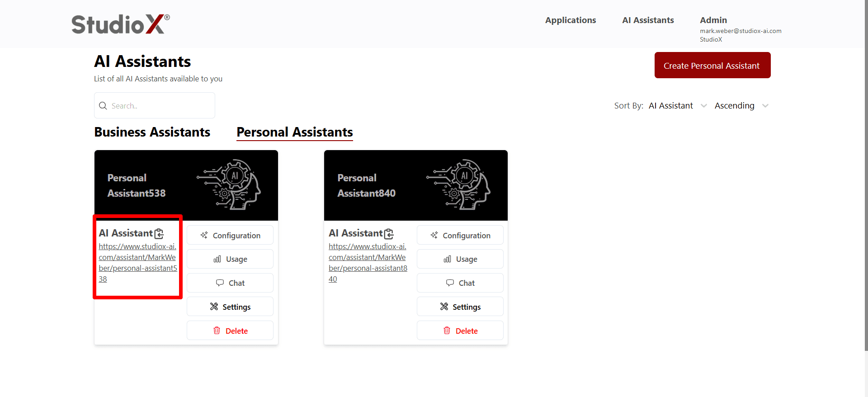Click AI head graphic on Assistant538 card
Screen dimensions: 868x397
[x=231, y=184]
